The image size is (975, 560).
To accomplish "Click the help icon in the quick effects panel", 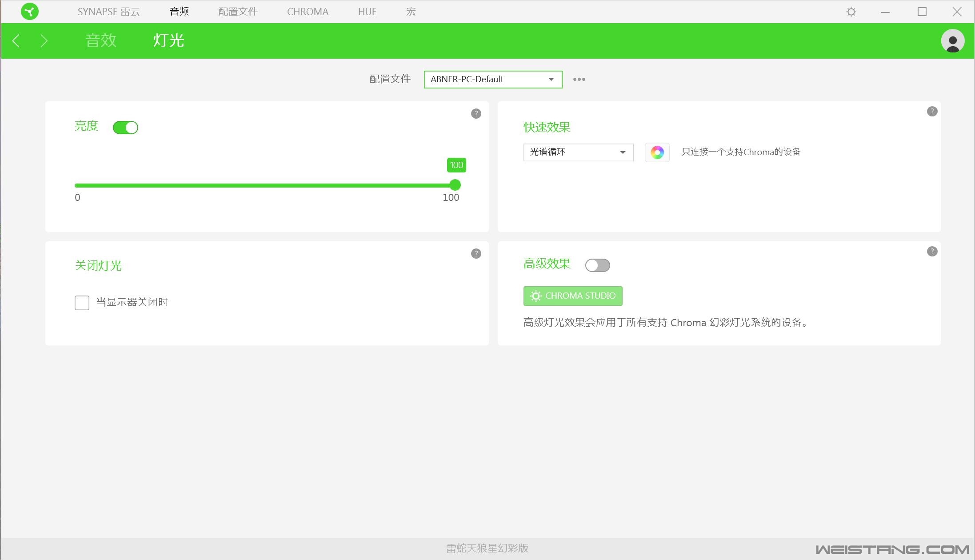I will [932, 112].
